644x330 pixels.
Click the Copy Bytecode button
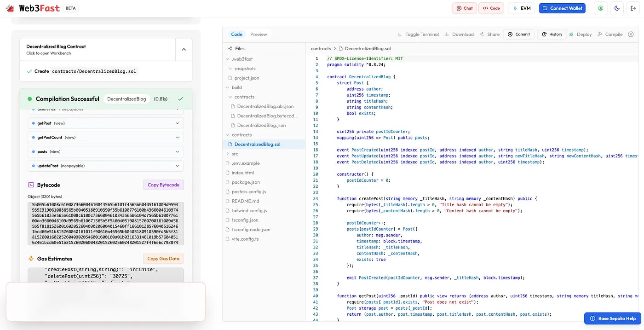[x=163, y=185]
